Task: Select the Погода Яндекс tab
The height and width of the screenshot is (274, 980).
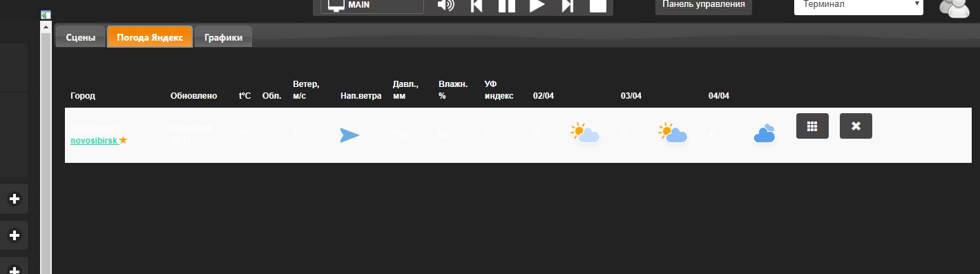Action: click(150, 37)
